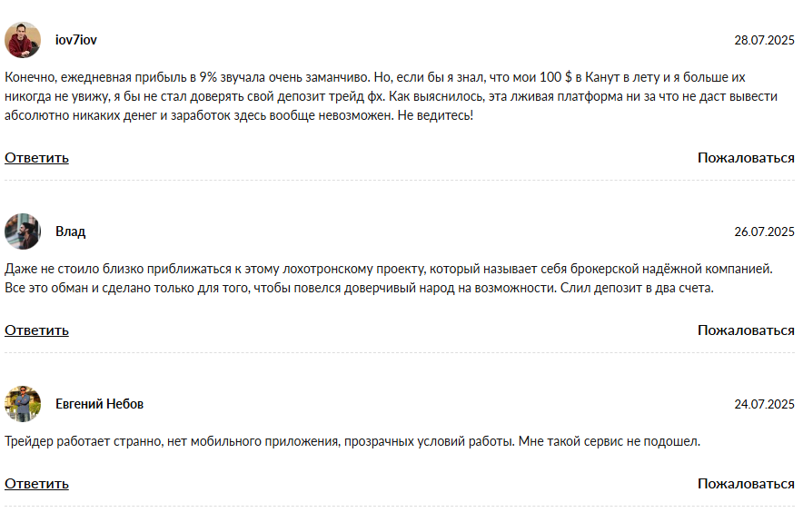Click the comment text starting "Конечно, ежедневная прибыль"

click(x=392, y=96)
